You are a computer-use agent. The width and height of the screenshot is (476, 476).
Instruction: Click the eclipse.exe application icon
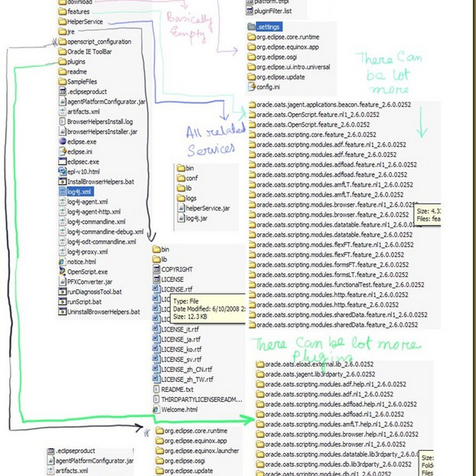pos(62,142)
